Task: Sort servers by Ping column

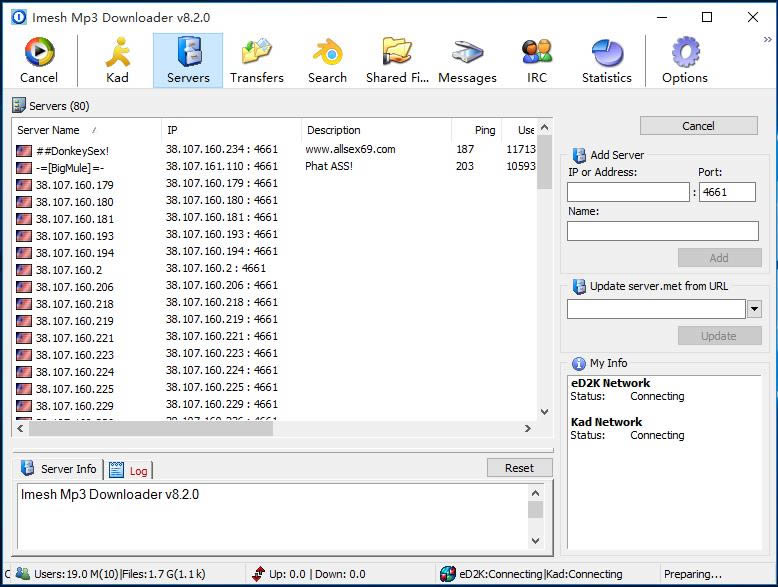Action: (x=476, y=130)
